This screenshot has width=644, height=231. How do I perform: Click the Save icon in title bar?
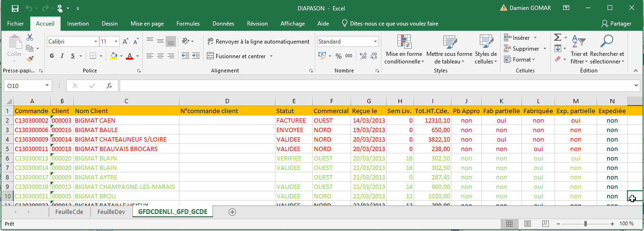click(15, 8)
